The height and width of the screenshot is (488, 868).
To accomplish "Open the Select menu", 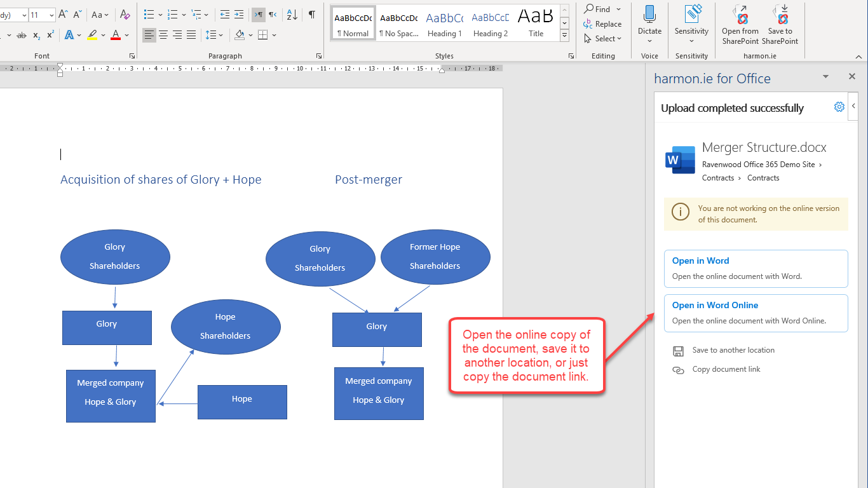I will 602,39.
